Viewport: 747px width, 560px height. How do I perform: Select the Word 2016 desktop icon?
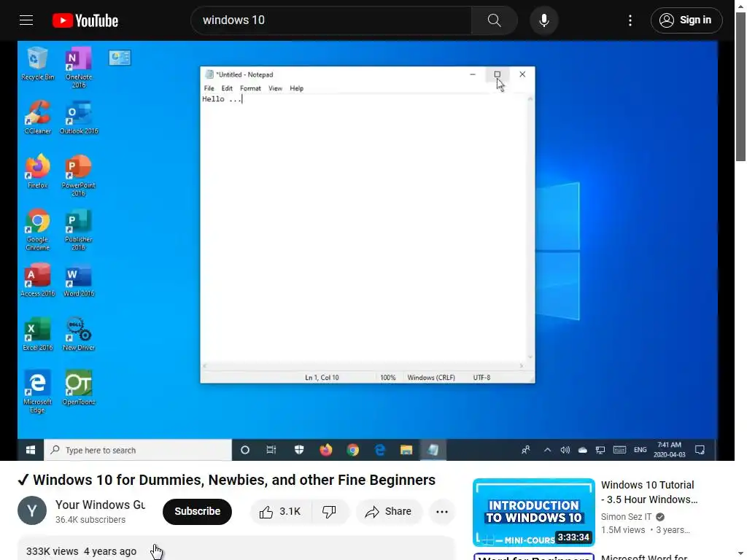click(x=79, y=281)
